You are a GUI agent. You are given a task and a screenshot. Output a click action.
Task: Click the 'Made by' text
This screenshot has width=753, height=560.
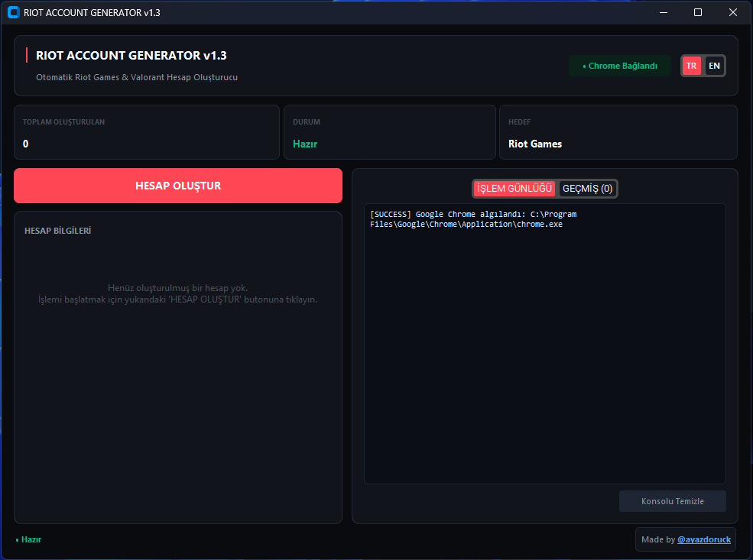point(658,539)
